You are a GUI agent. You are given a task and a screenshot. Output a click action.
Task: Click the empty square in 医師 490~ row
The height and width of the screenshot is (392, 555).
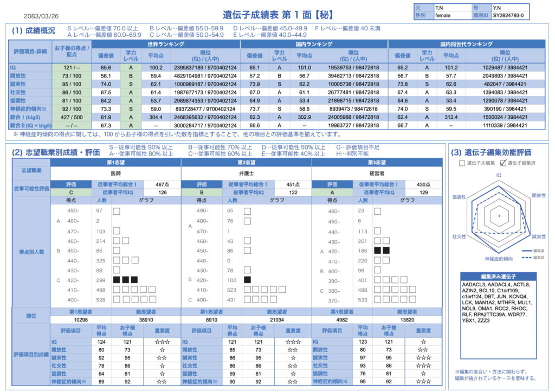(117, 211)
